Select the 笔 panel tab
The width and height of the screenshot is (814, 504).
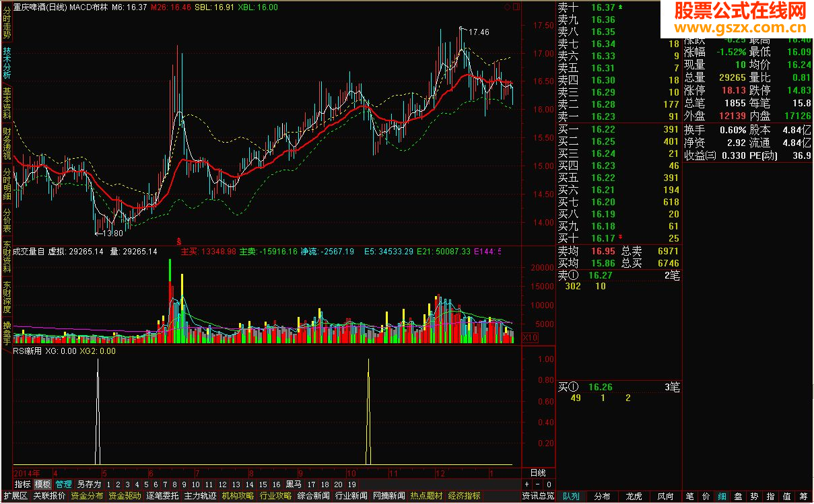tap(690, 497)
